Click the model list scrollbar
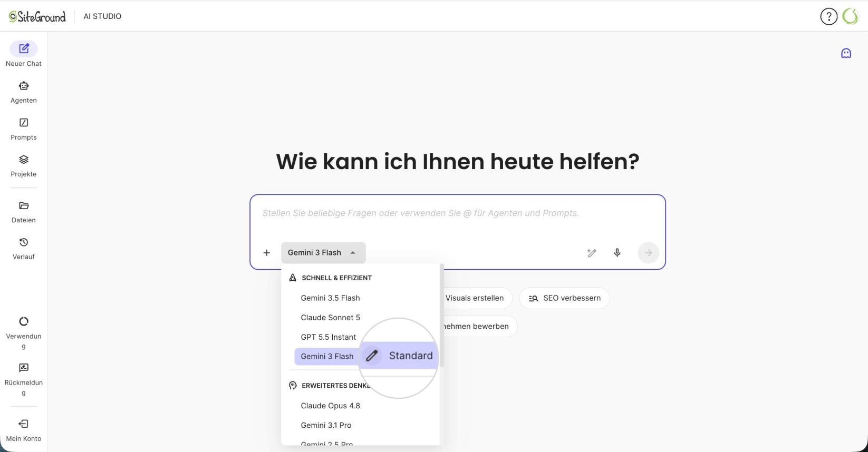Screen dimensions: 868x452 (x=442, y=316)
